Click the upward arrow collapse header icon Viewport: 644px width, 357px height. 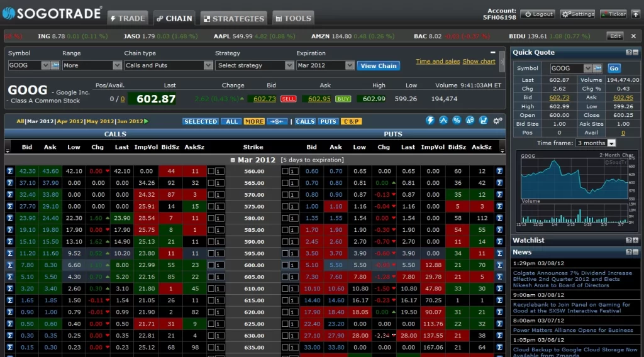click(635, 14)
